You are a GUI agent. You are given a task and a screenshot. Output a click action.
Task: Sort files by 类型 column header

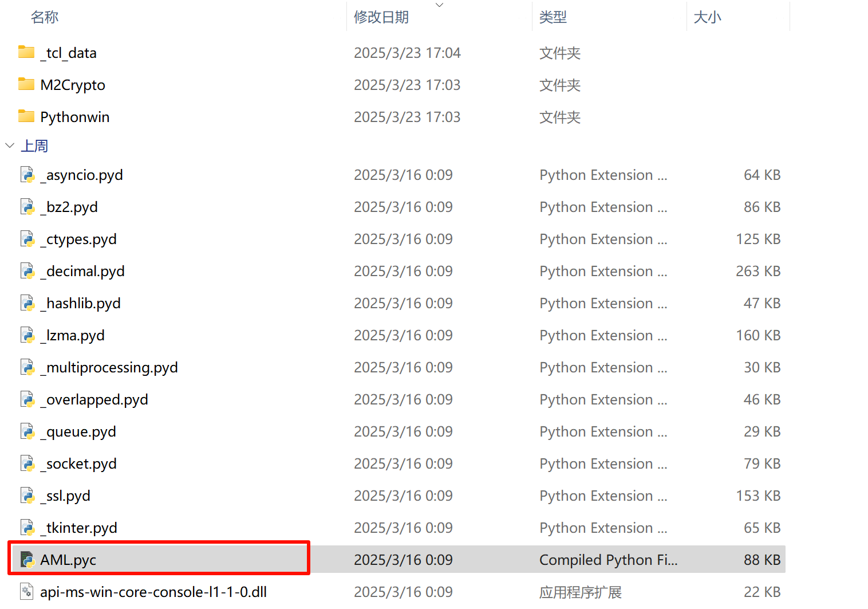pos(553,17)
